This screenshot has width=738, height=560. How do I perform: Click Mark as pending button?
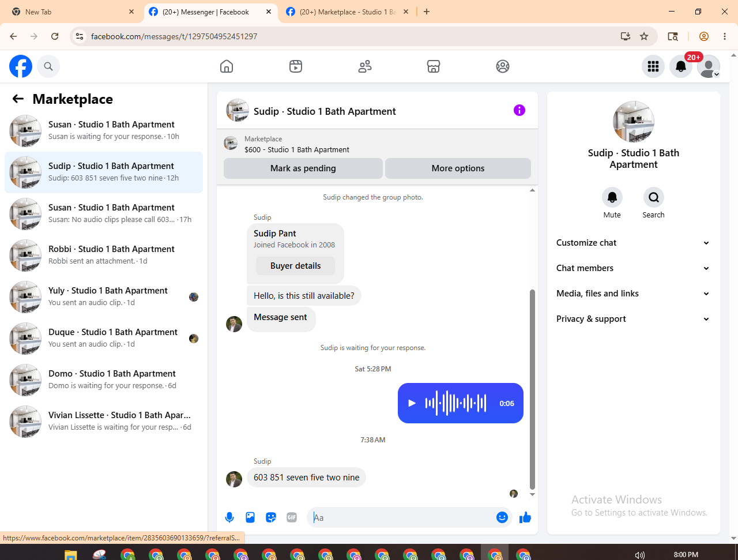click(303, 168)
